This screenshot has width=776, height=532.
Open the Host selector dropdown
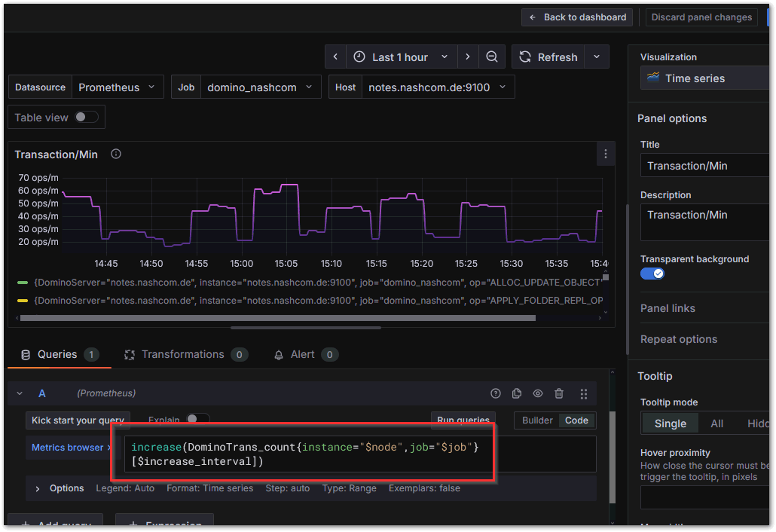pos(435,87)
